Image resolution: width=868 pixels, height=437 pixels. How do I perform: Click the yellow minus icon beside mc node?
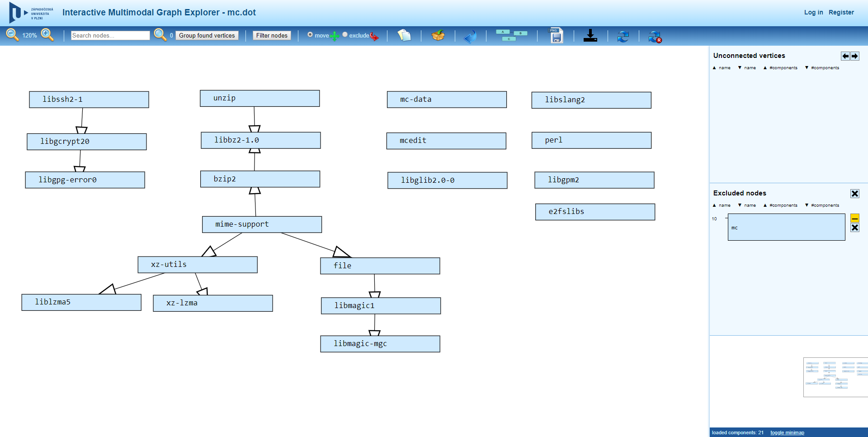[x=855, y=218]
